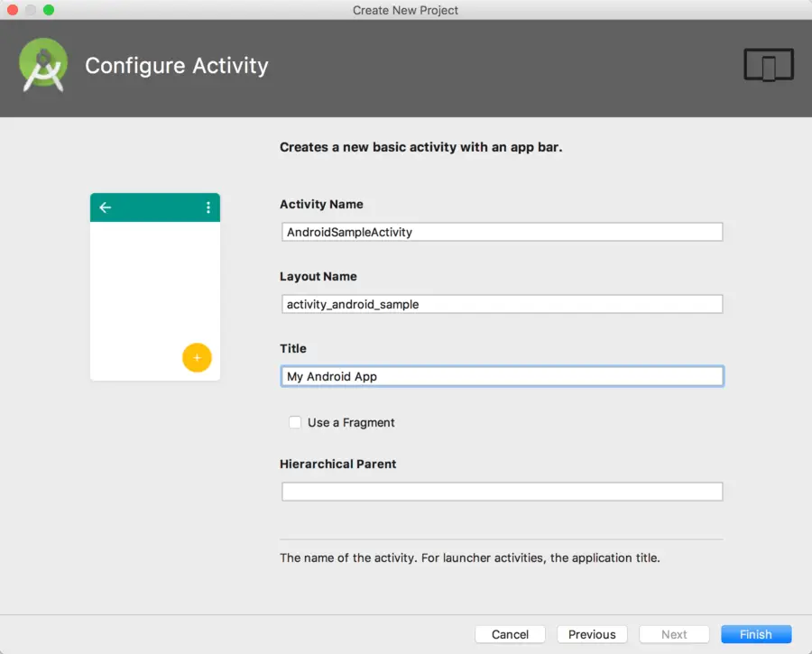The height and width of the screenshot is (654, 812).
Task: Click the white body of the activity preview
Action: pyautogui.click(x=144, y=289)
